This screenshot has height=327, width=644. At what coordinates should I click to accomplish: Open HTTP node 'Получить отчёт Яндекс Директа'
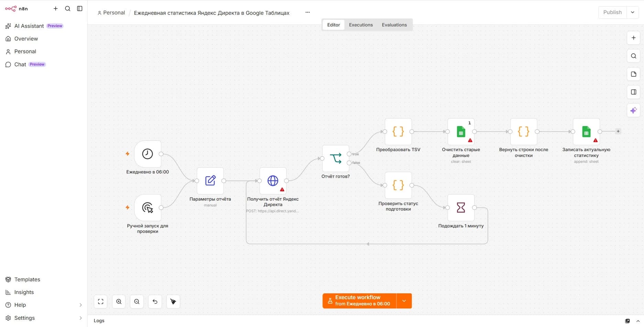click(273, 181)
